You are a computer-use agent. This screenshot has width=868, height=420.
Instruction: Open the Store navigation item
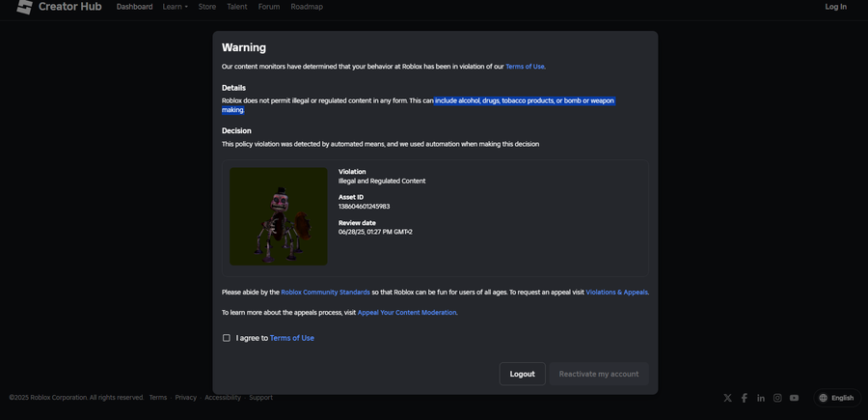207,7
